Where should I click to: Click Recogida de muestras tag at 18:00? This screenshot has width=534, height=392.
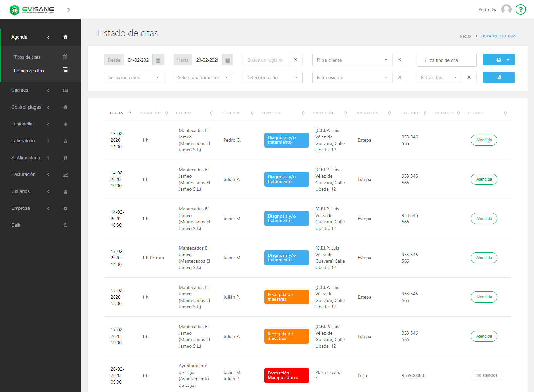tap(286, 297)
